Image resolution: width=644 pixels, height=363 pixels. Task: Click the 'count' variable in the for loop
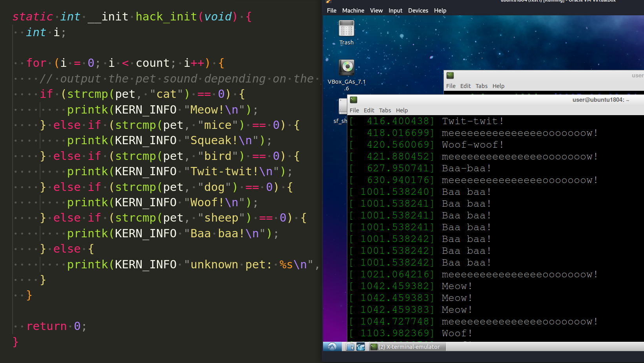[153, 63]
